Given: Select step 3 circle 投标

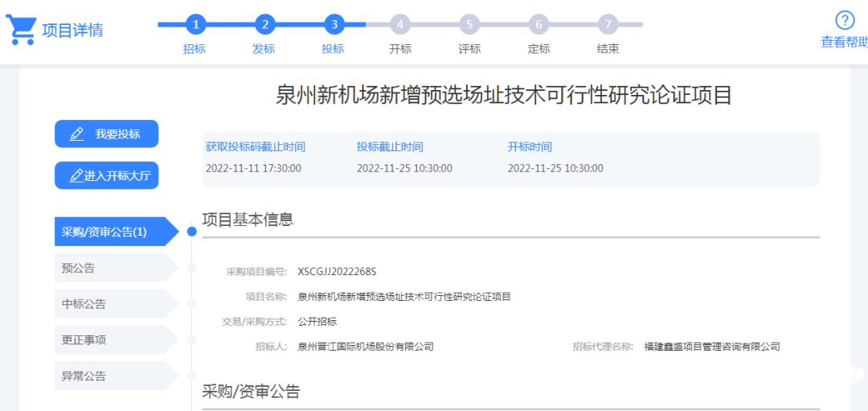Looking at the screenshot, I should click(334, 24).
